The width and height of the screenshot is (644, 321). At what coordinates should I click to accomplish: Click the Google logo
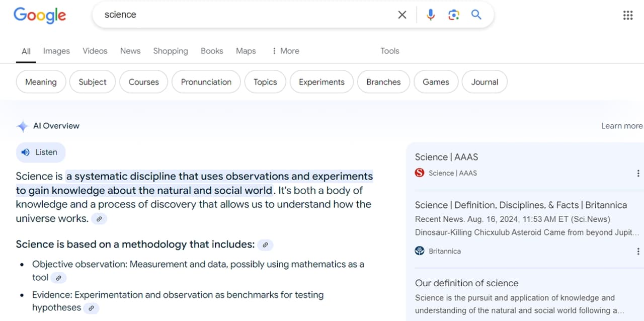click(x=40, y=15)
